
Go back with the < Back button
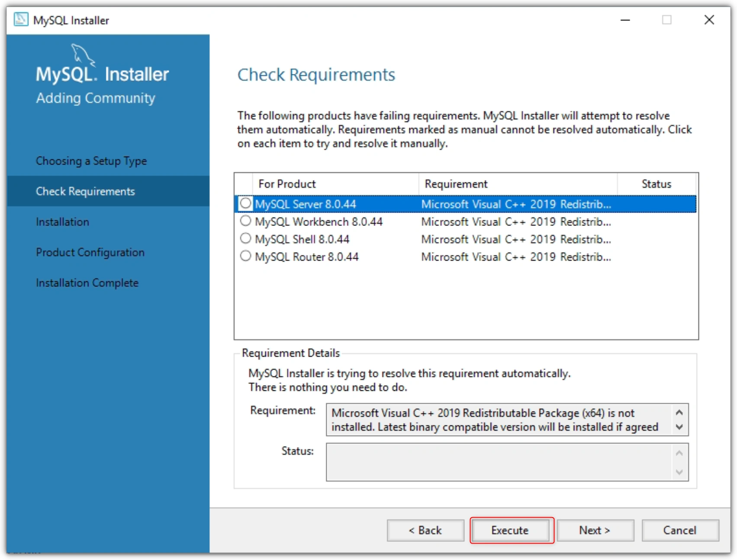(x=425, y=530)
